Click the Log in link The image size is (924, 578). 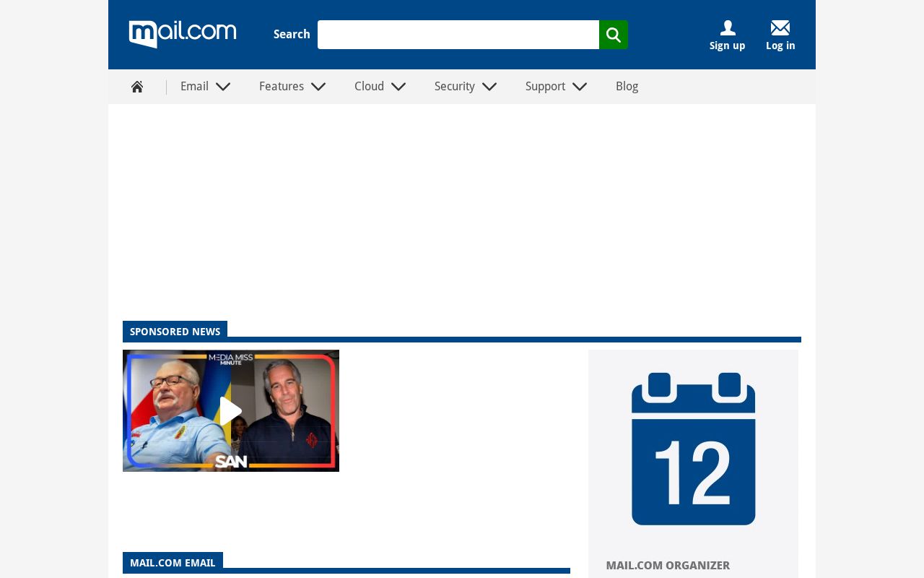pos(780,45)
